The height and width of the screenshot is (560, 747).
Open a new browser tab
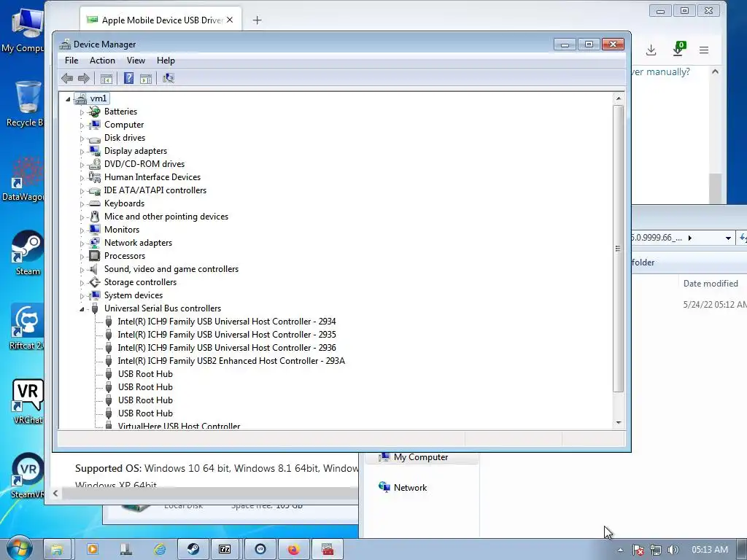tap(257, 20)
